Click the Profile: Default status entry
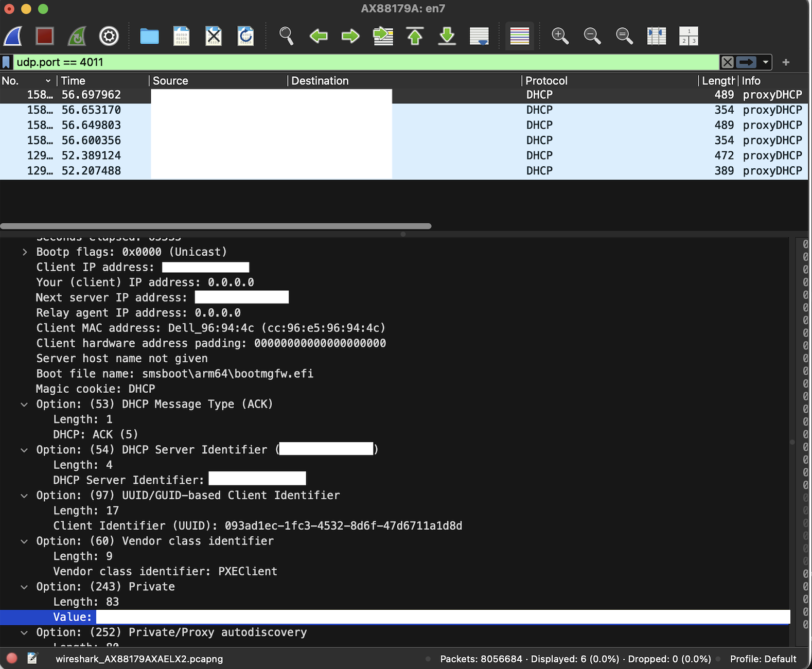 pos(763,659)
